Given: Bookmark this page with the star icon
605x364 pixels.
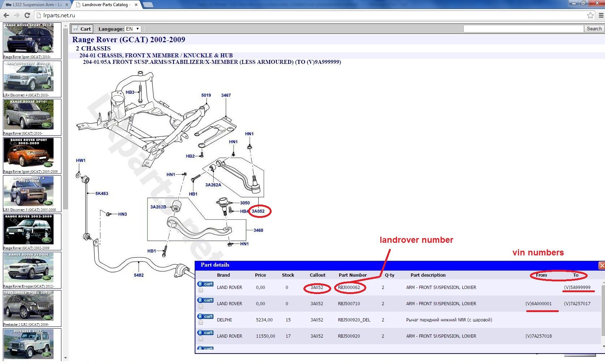Looking at the screenshot, I should coord(590,15).
